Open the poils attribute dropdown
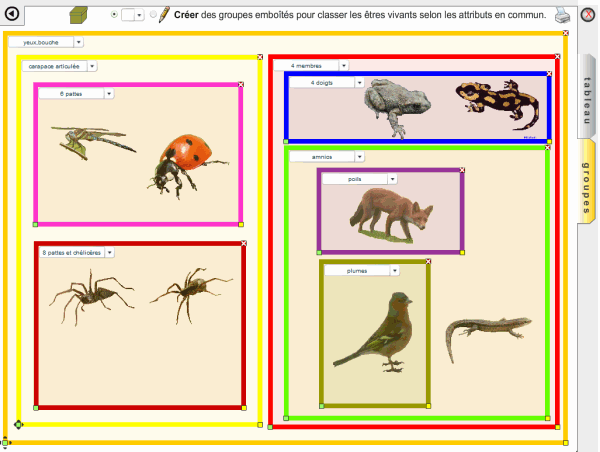Screen dimensions: 600x452 pyautogui.click(x=392, y=179)
